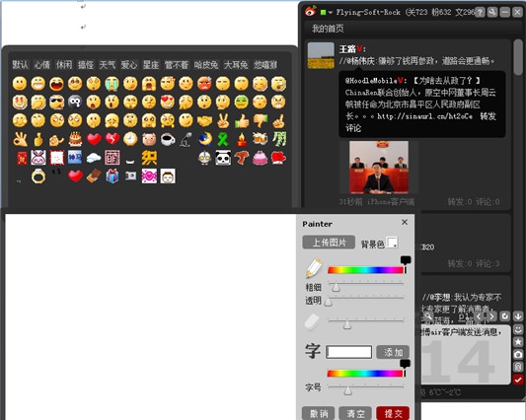Screen dimensions: 526x420
Task: Insert the green sick face emoticon
Action: tap(242, 102)
